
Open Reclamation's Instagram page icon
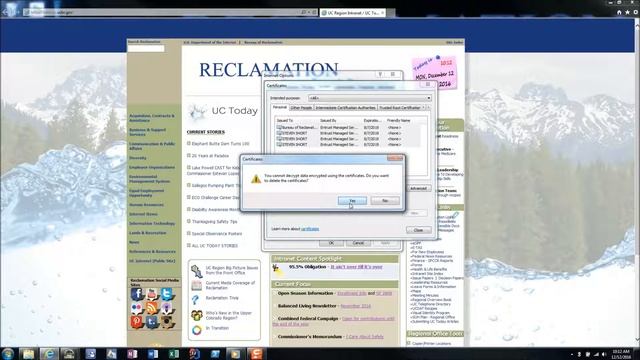point(167,322)
